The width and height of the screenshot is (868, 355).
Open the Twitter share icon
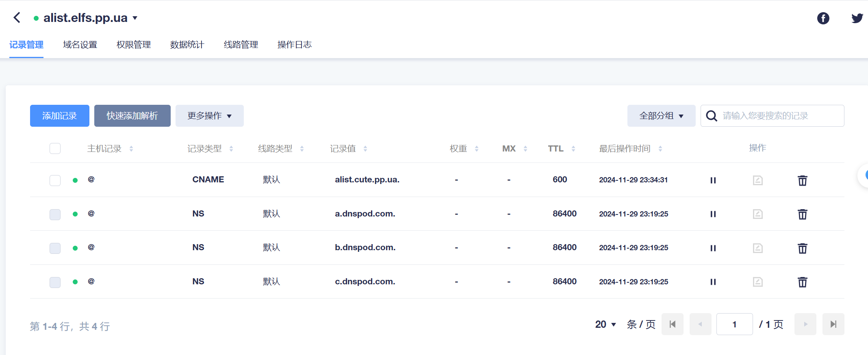[x=857, y=18]
